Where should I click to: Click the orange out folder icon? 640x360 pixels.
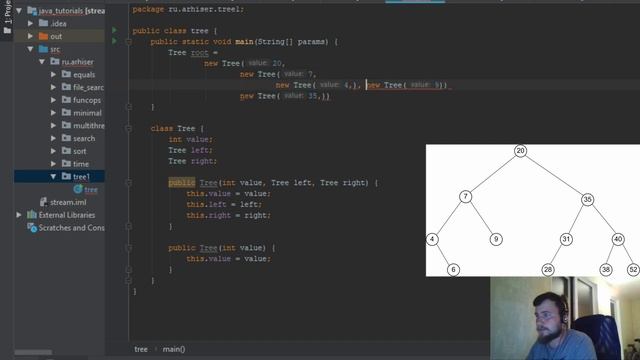point(43,36)
